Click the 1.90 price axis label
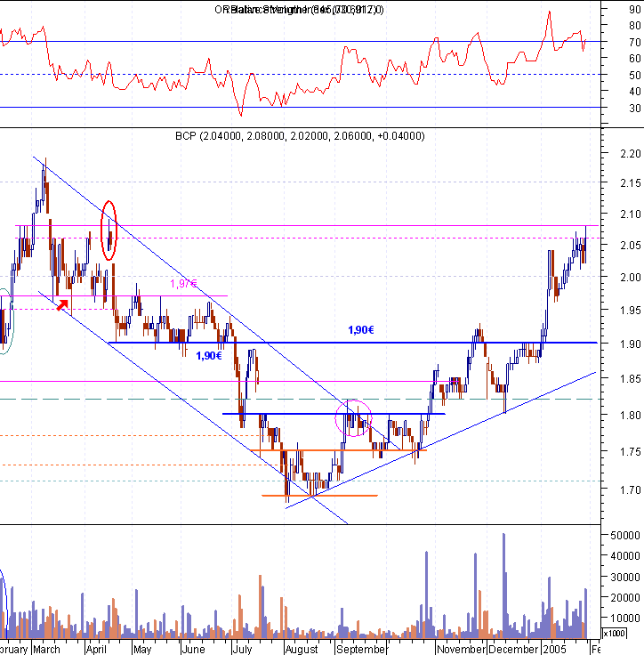This screenshot has width=644, height=655. coord(631,344)
